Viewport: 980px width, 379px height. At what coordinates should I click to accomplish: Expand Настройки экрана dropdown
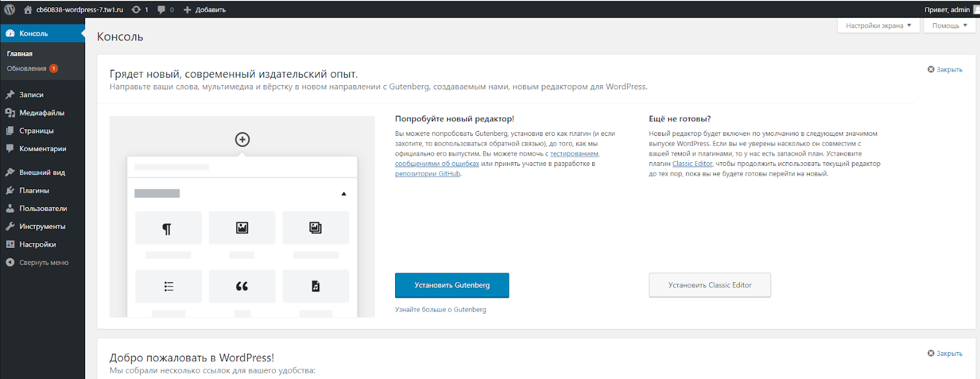pos(878,26)
